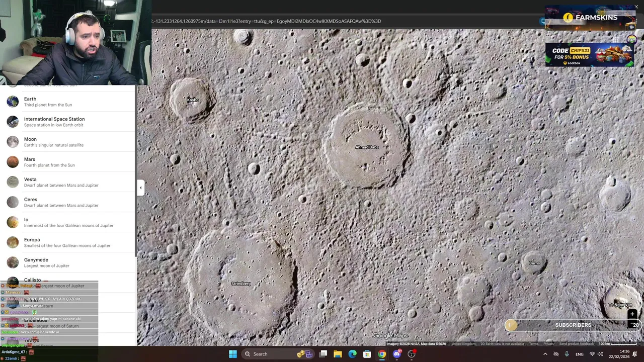Click Send product feedback link

click(576, 344)
